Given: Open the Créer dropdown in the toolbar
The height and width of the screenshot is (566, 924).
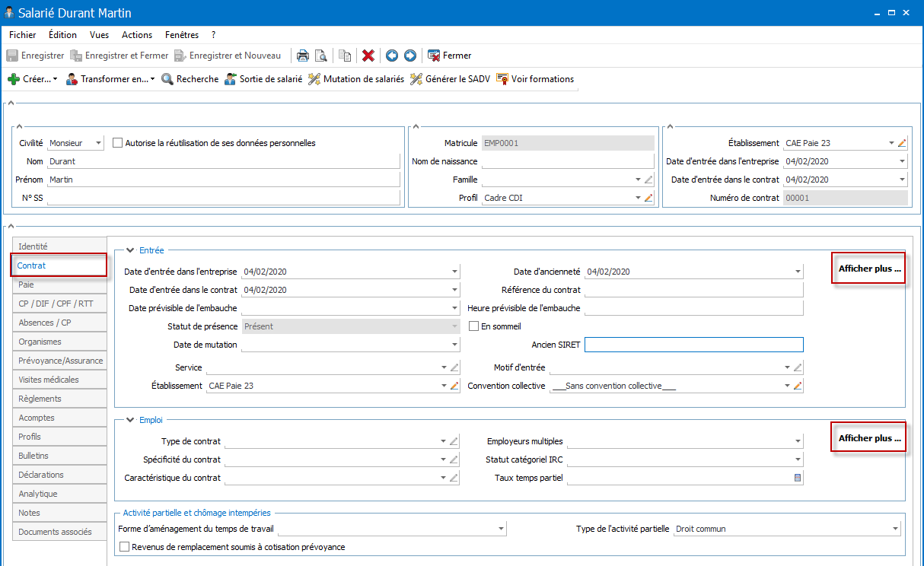Looking at the screenshot, I should point(33,79).
